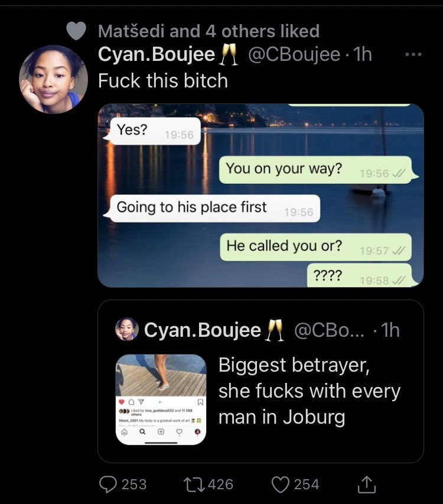443x504 pixels.
Task: Open the Instagram screenshot thumbnail in quote
Action: (161, 399)
